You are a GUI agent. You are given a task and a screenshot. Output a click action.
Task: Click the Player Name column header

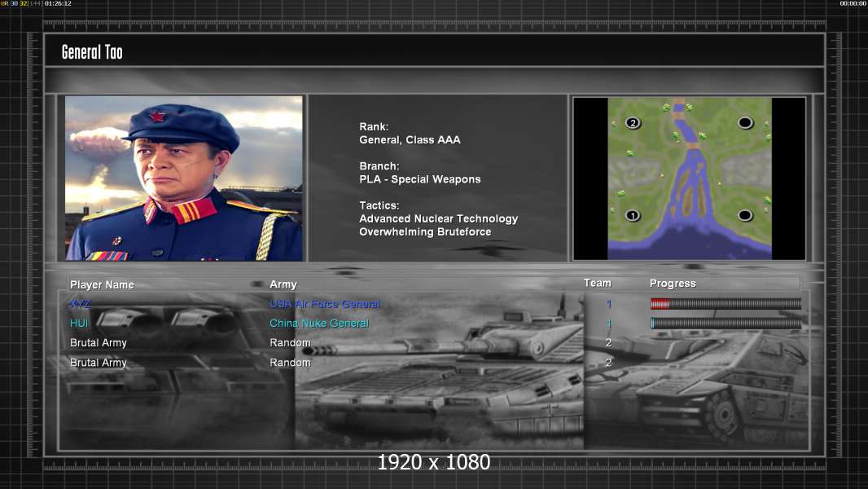pyautogui.click(x=102, y=284)
